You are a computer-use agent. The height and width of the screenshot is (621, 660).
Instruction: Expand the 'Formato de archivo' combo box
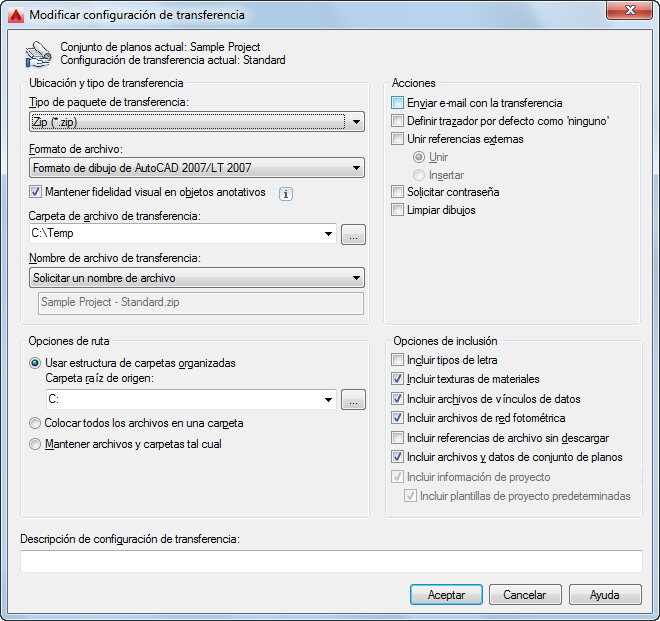coord(197,168)
